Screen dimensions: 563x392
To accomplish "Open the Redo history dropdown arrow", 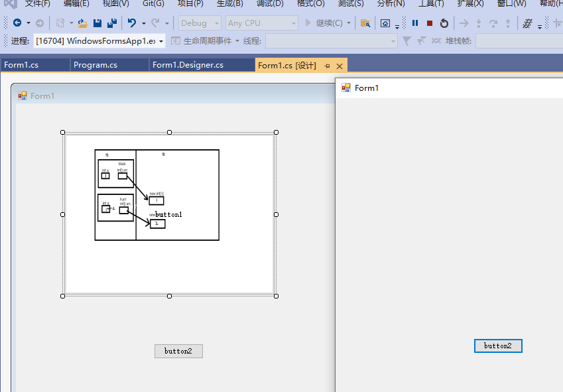I will pos(167,23).
